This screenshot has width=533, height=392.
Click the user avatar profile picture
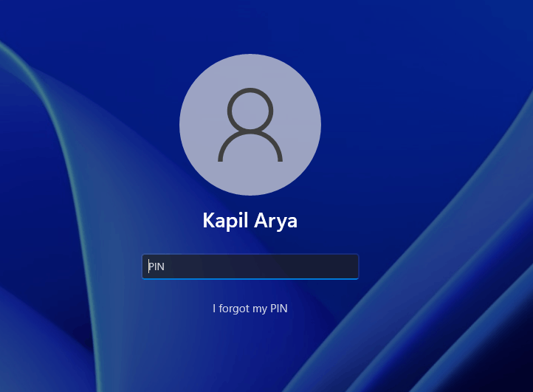pyautogui.click(x=250, y=125)
